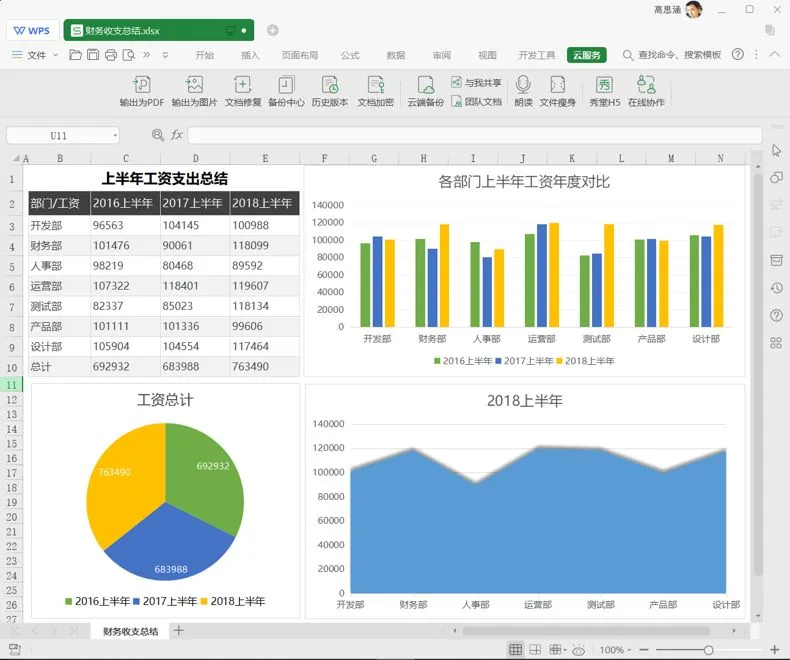
Task: Click the print preview icon
Action: (x=129, y=54)
